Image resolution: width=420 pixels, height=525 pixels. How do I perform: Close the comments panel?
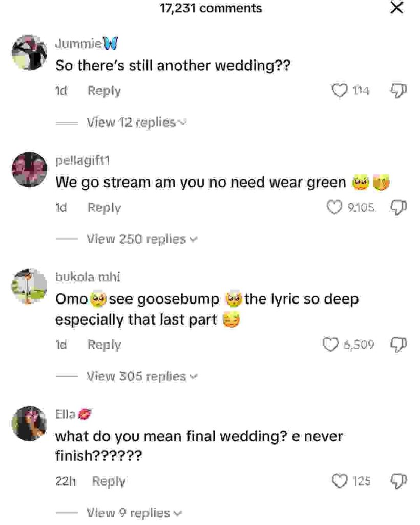396,8
